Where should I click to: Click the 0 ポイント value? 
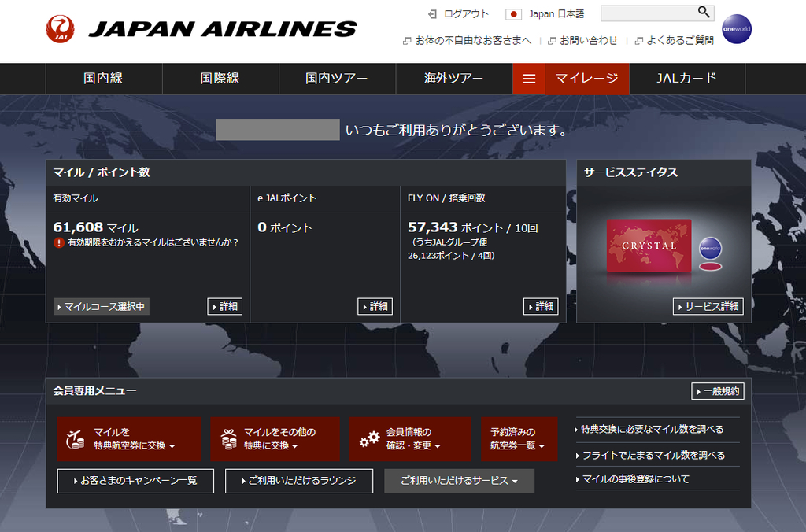click(x=285, y=227)
